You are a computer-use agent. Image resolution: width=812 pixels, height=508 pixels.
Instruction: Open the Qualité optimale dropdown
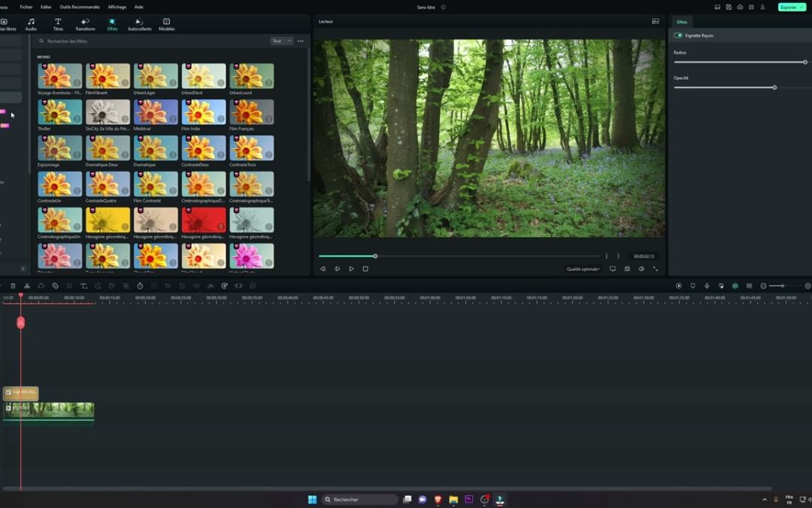(x=583, y=269)
